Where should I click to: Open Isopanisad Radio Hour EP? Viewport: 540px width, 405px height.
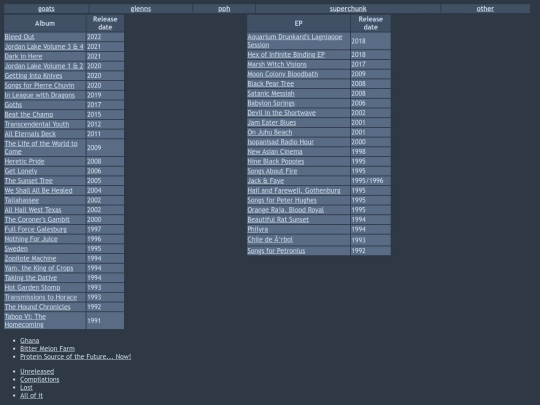click(x=281, y=142)
